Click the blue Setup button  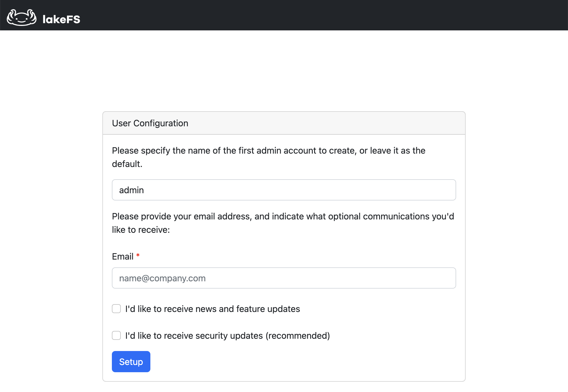point(131,362)
